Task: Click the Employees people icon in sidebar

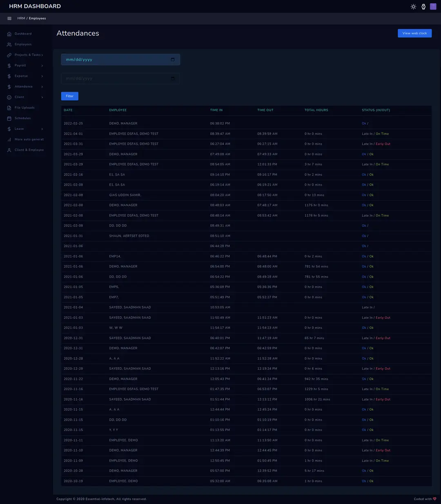Action: 9,44
